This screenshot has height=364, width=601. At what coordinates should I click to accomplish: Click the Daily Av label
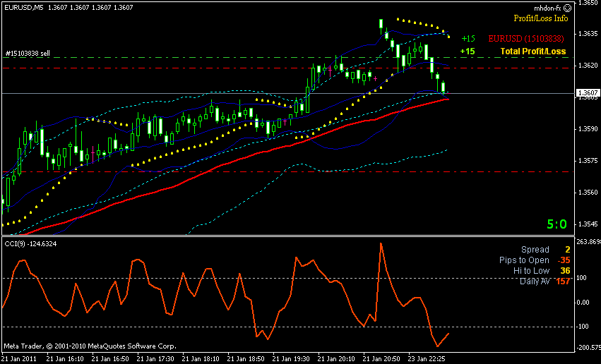tap(535, 281)
